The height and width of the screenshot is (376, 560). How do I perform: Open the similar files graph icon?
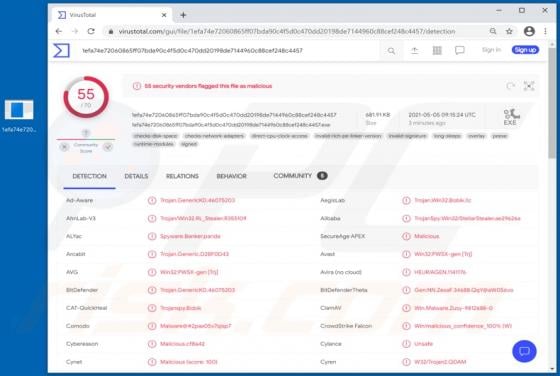pos(529,86)
